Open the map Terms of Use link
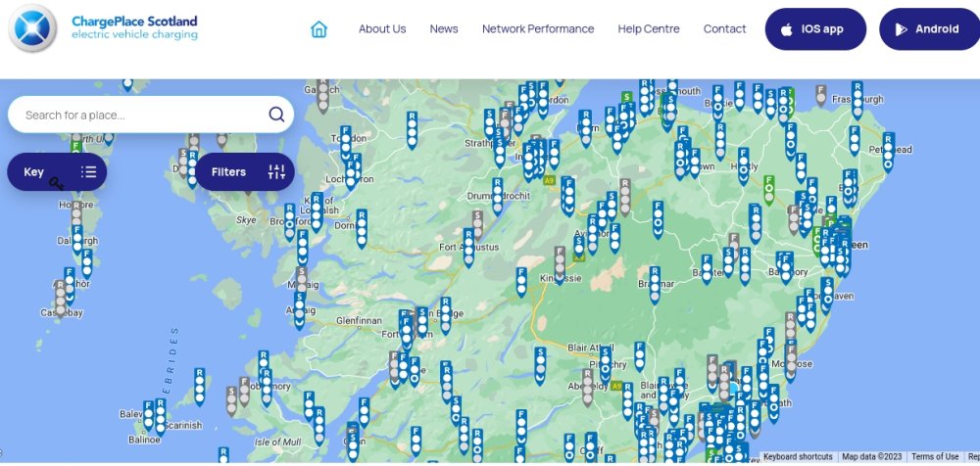The image size is (980, 466). [934, 456]
